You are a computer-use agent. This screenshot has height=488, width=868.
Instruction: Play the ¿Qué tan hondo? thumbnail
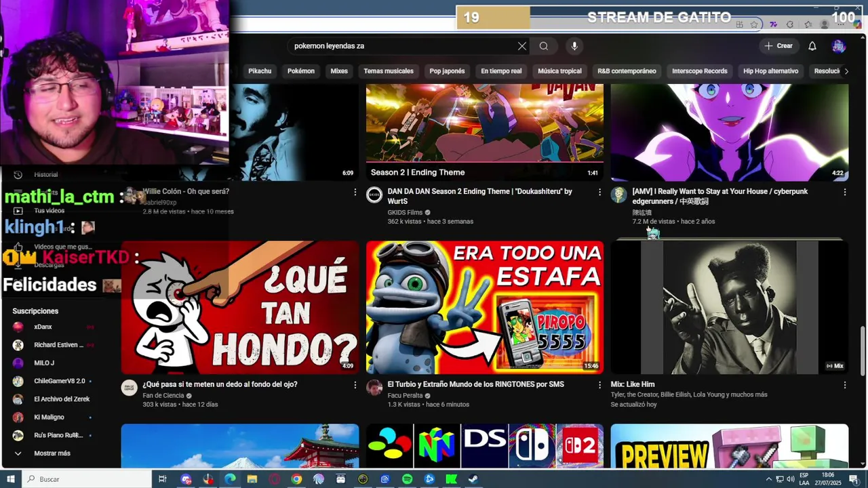240,308
